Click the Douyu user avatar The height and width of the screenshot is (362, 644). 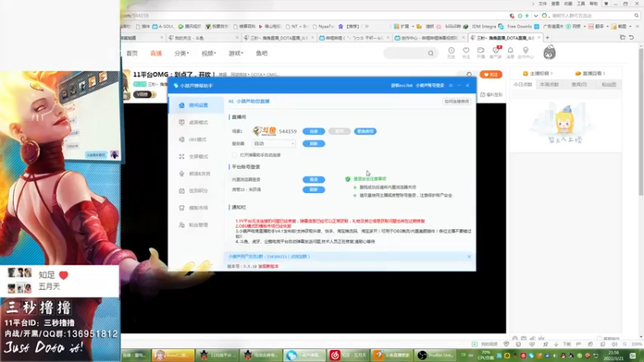(549, 52)
